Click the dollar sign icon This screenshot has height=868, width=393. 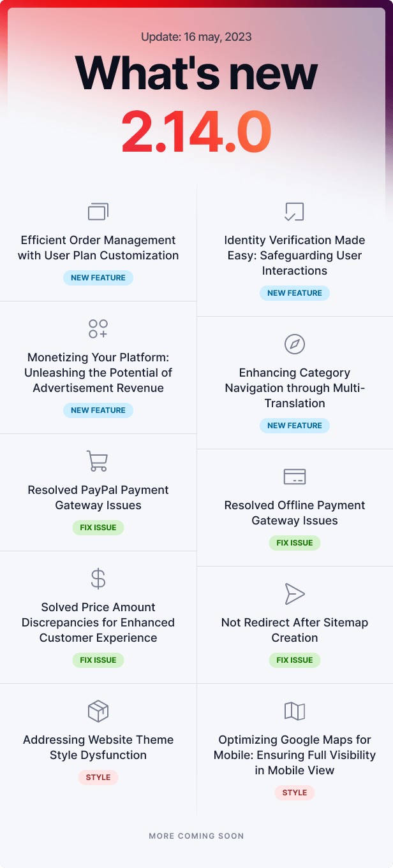click(98, 578)
